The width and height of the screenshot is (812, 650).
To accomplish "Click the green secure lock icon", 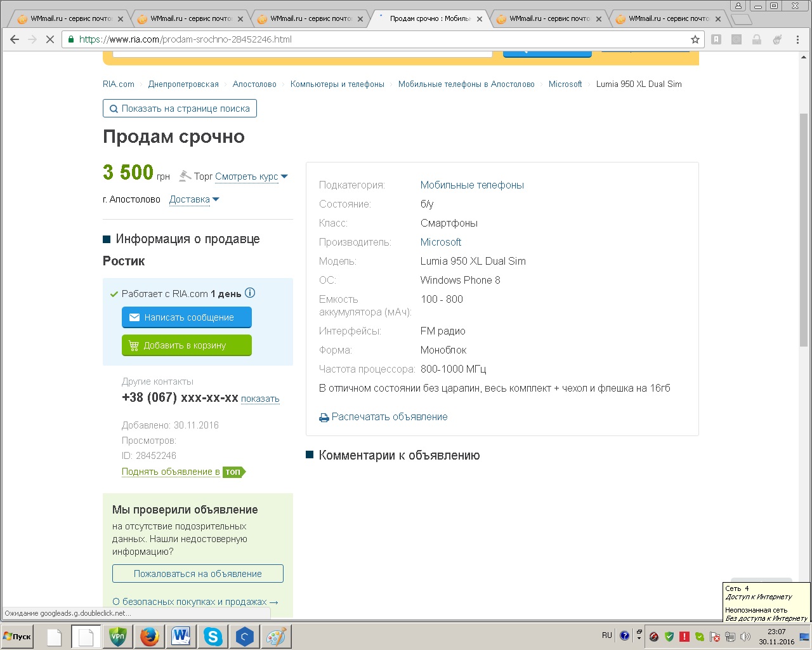I will click(x=71, y=39).
